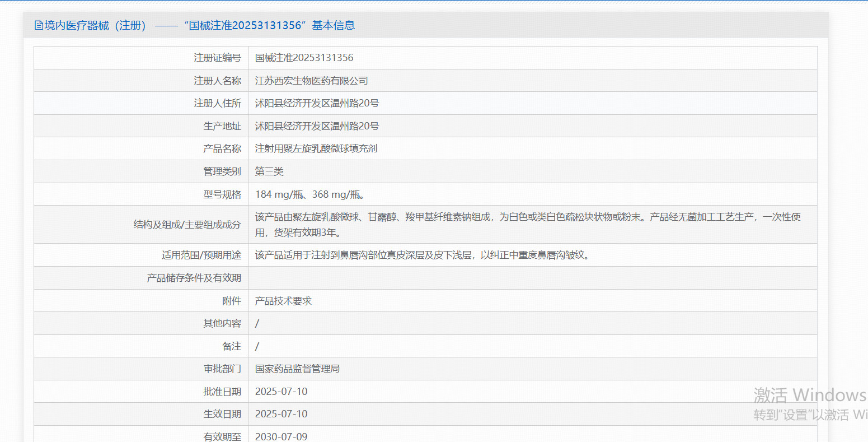Click the registration number value 国械注准20253131356
This screenshot has width=868, height=442.
304,58
